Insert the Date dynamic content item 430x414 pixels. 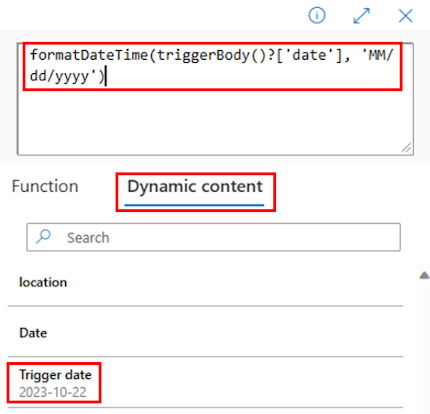click(205, 332)
